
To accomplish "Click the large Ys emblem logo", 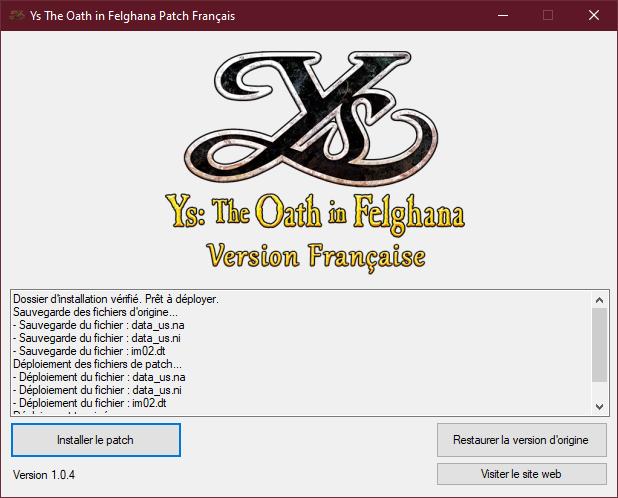I will [x=305, y=115].
